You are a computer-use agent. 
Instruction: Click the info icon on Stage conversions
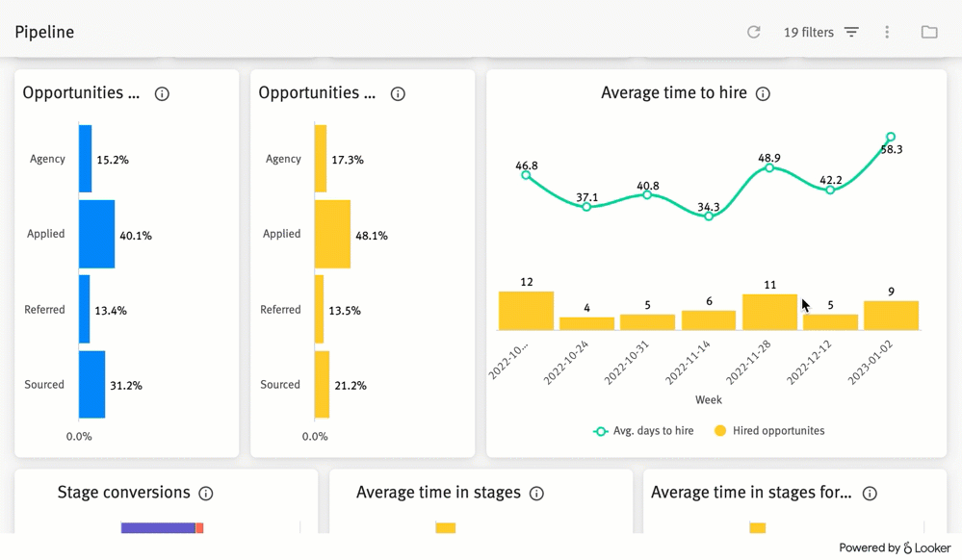point(205,493)
